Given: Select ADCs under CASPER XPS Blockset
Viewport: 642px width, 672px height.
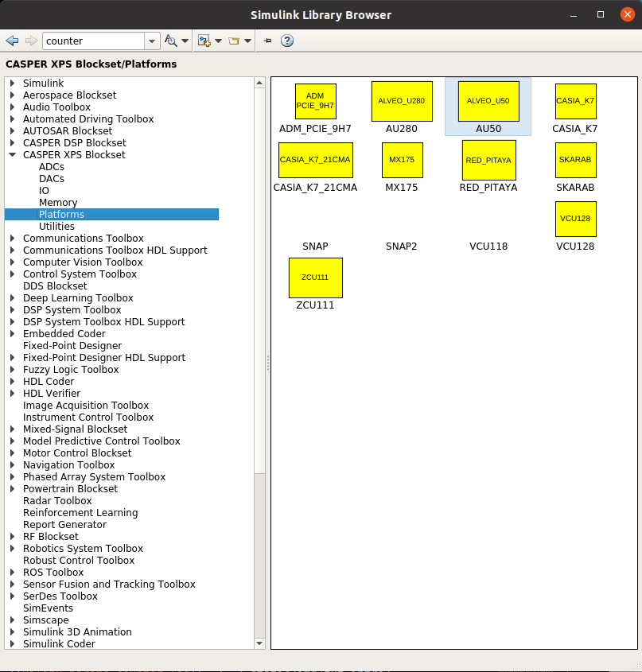Looking at the screenshot, I should [52, 167].
